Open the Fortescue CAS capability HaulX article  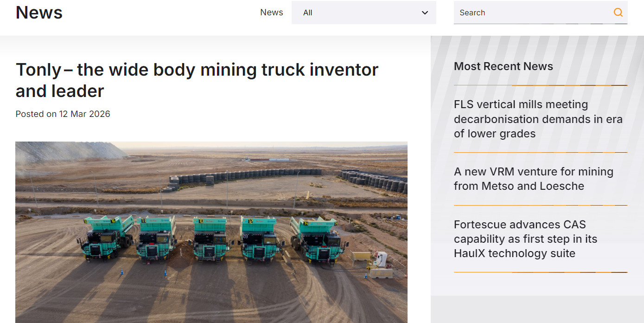click(x=525, y=239)
